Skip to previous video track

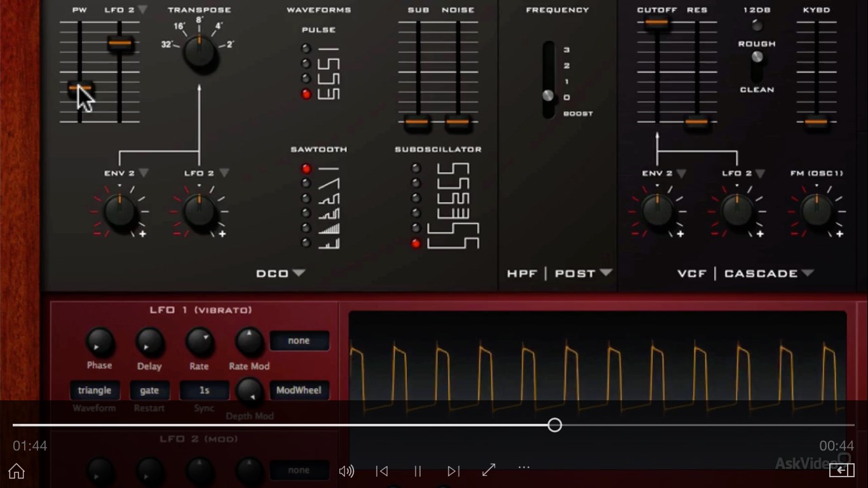point(382,471)
